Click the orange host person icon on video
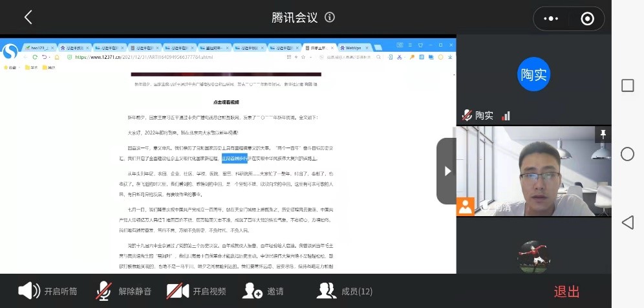Image resolution: width=644 pixels, height=308 pixels. (x=466, y=206)
